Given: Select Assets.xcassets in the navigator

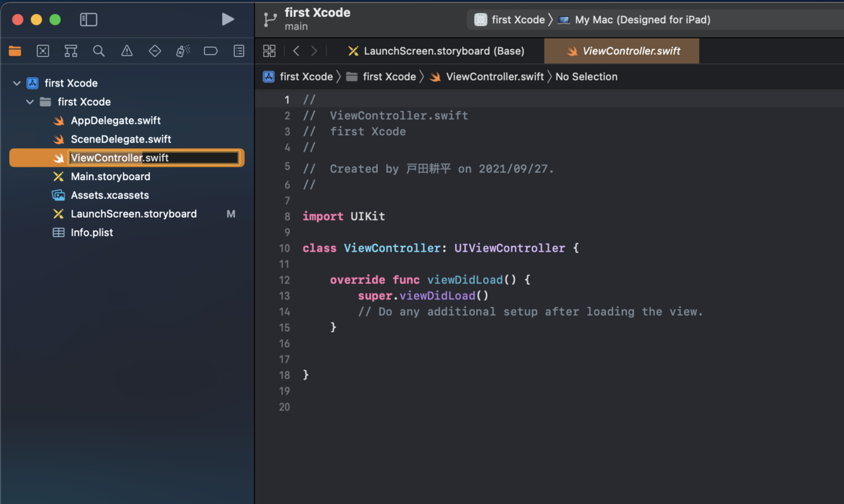Looking at the screenshot, I should click(x=110, y=195).
